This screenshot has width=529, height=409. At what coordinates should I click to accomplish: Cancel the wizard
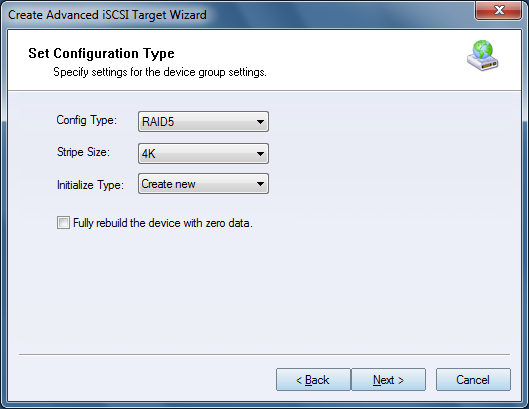(x=473, y=380)
